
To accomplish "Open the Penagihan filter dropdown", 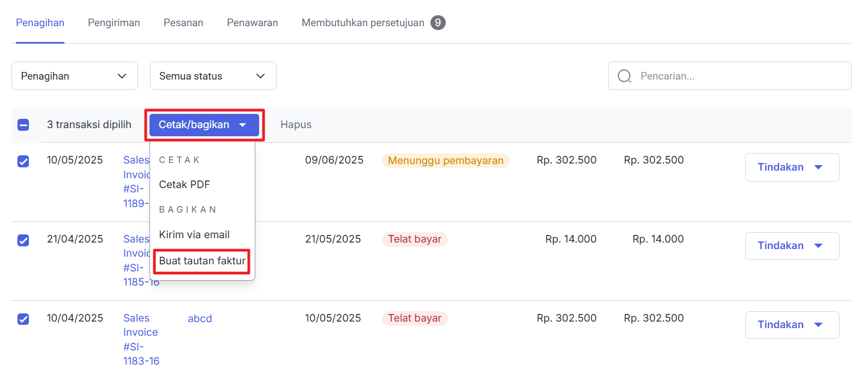I will [x=74, y=76].
